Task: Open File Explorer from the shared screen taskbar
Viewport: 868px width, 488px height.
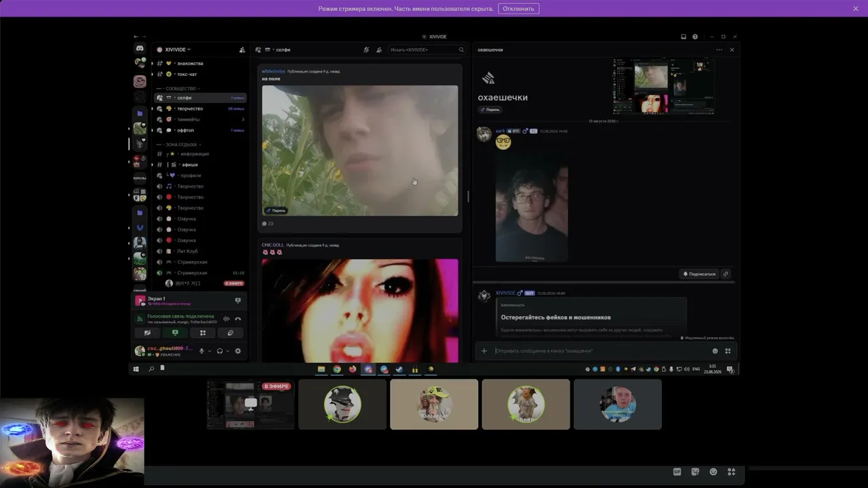Action: (x=321, y=369)
